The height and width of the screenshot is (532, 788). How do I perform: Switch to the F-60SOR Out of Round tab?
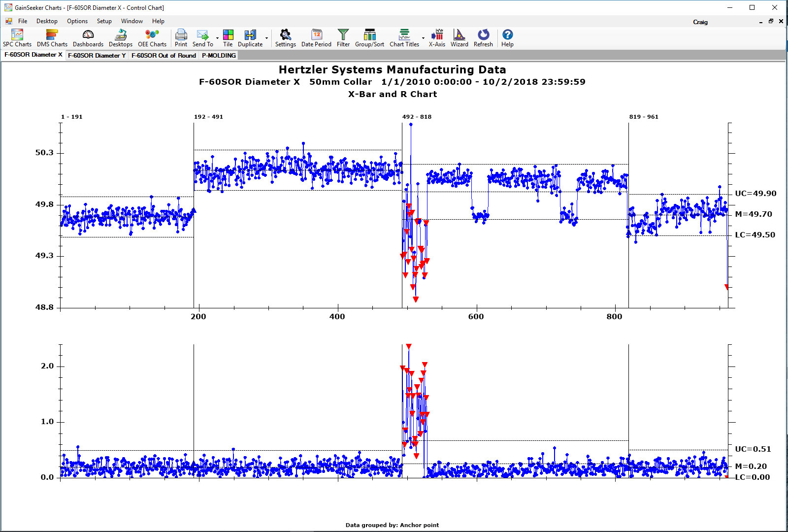pyautogui.click(x=164, y=56)
